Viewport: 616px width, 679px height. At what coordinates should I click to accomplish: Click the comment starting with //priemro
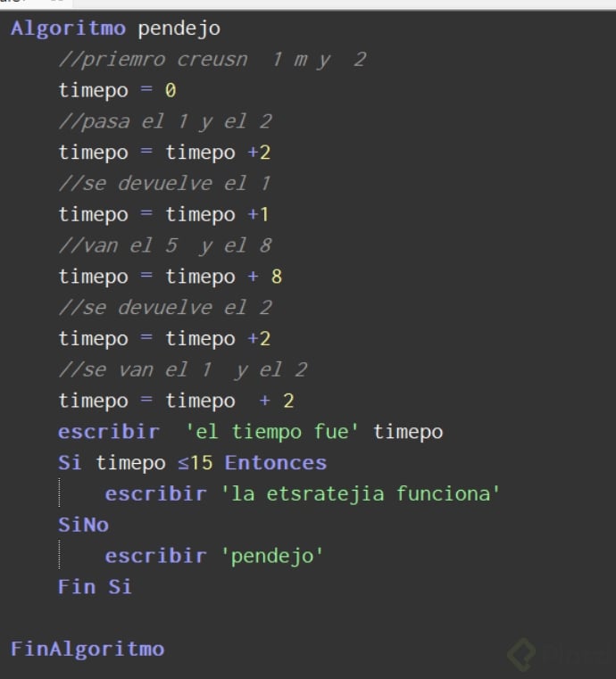[212, 60]
